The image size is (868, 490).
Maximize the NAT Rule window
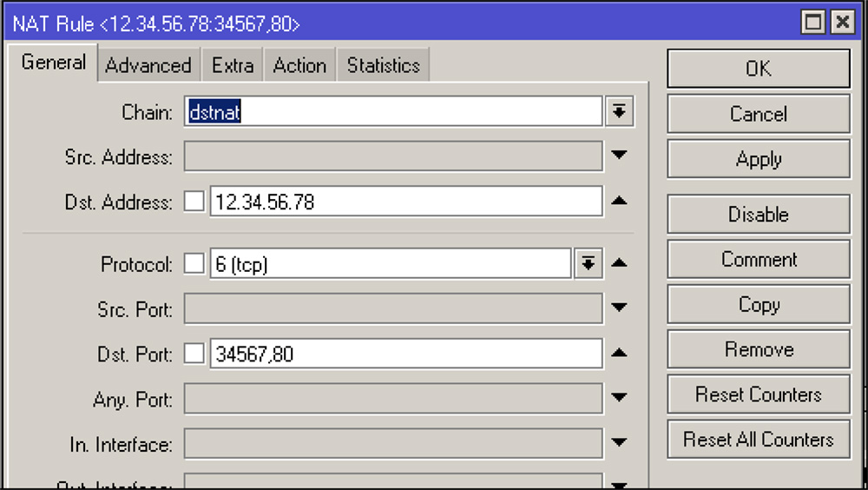pos(813,23)
